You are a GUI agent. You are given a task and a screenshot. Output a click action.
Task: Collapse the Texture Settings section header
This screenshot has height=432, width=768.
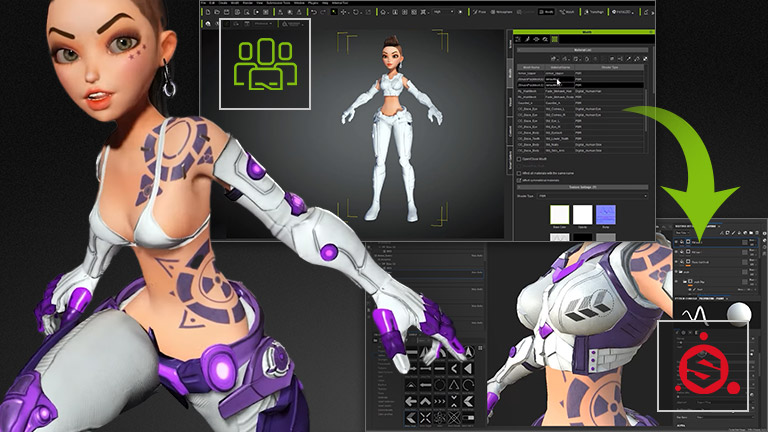pyautogui.click(x=582, y=187)
